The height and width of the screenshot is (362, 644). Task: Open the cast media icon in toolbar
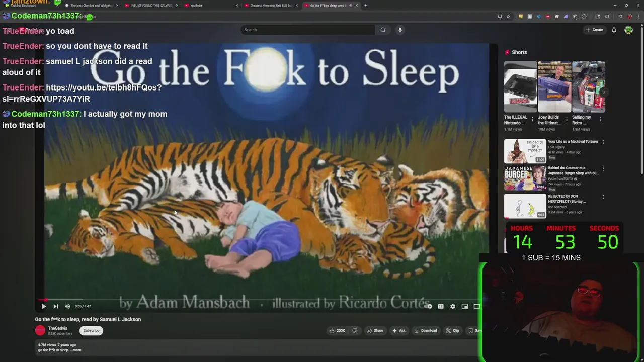click(607, 16)
